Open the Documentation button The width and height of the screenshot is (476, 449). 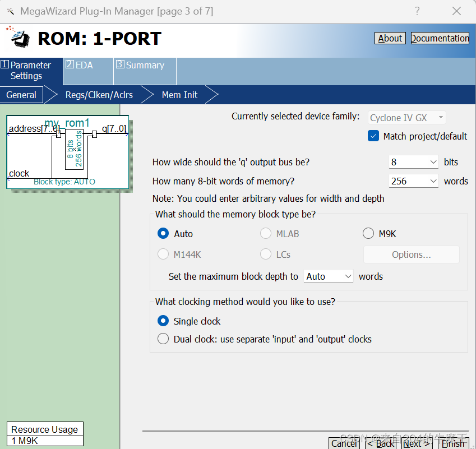(440, 38)
